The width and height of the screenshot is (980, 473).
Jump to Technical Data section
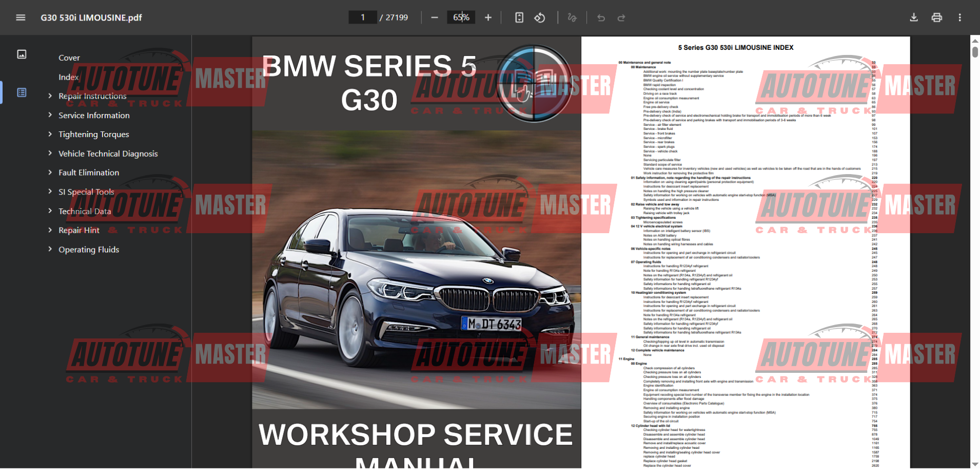(85, 211)
